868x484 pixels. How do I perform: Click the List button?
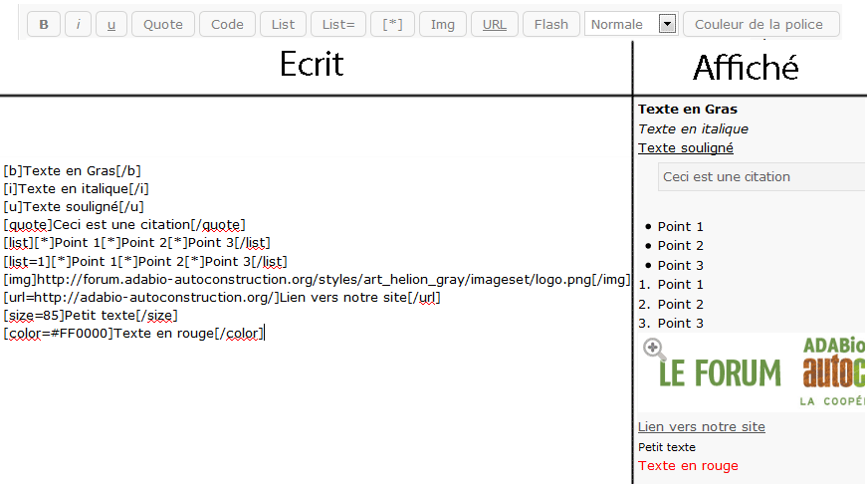tap(283, 24)
